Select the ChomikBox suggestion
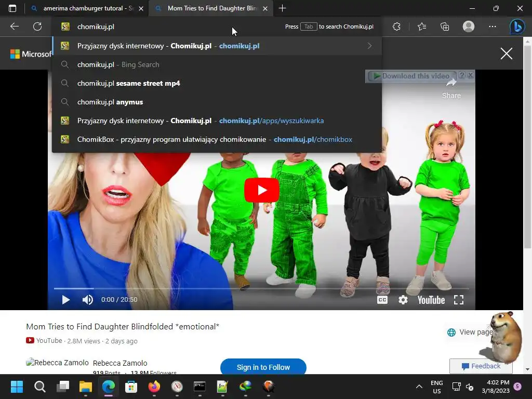 coord(217,139)
